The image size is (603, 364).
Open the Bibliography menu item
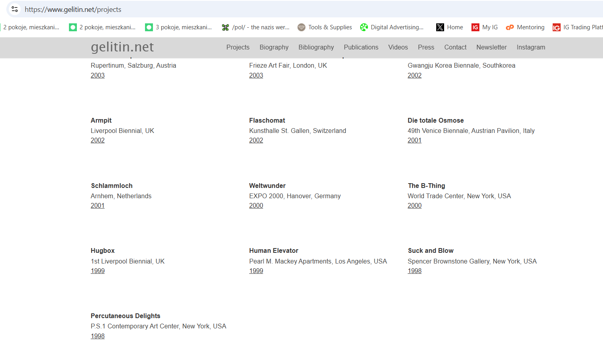[316, 47]
